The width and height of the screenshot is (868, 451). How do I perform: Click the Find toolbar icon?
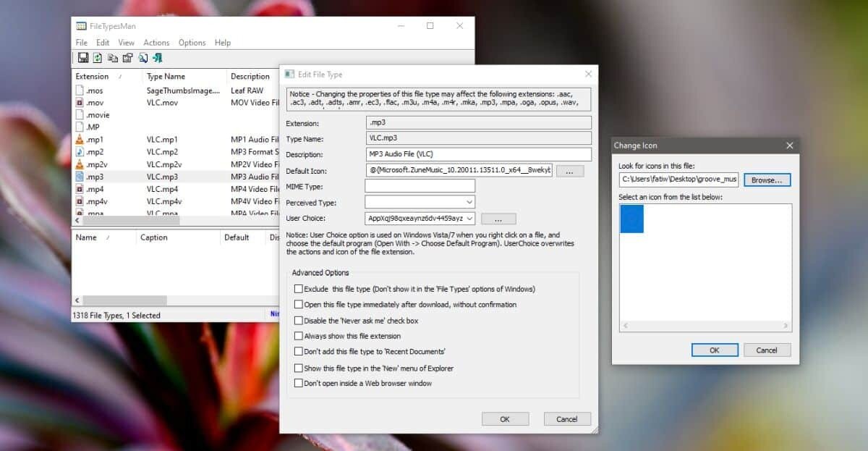[143, 58]
